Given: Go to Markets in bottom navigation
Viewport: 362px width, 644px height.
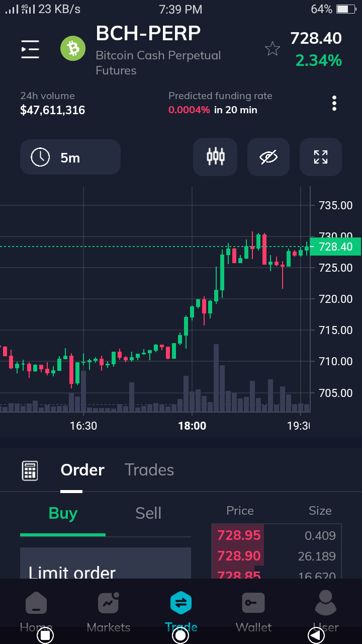Looking at the screenshot, I should [109, 612].
